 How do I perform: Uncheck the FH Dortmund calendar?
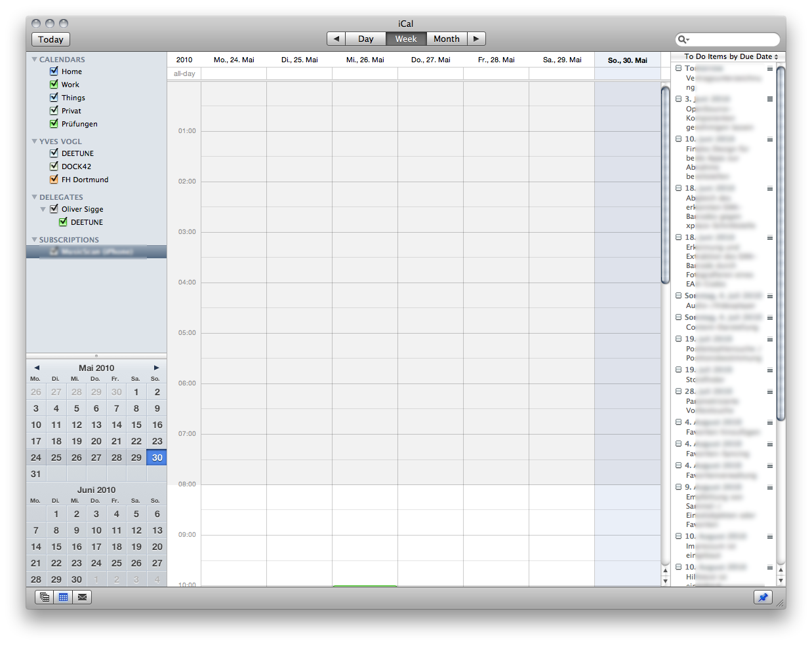click(x=54, y=180)
